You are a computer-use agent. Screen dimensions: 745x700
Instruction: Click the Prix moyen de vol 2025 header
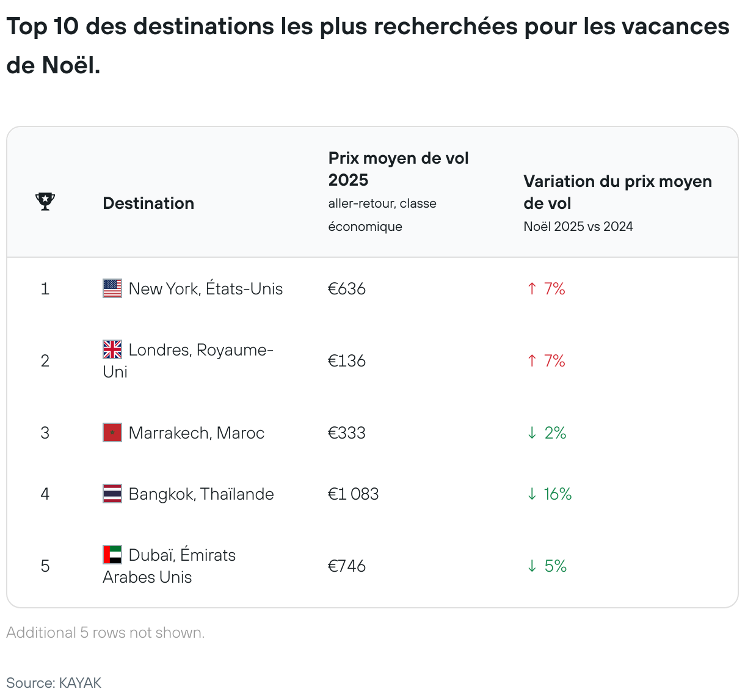point(398,169)
